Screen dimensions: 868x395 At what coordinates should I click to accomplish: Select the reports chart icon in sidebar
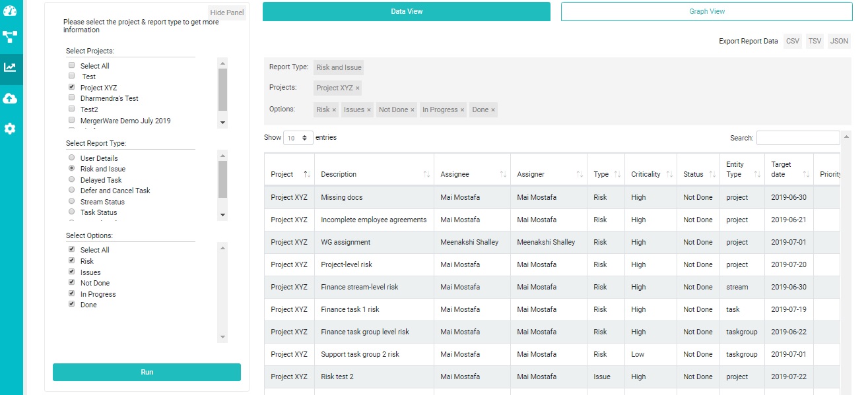10,67
